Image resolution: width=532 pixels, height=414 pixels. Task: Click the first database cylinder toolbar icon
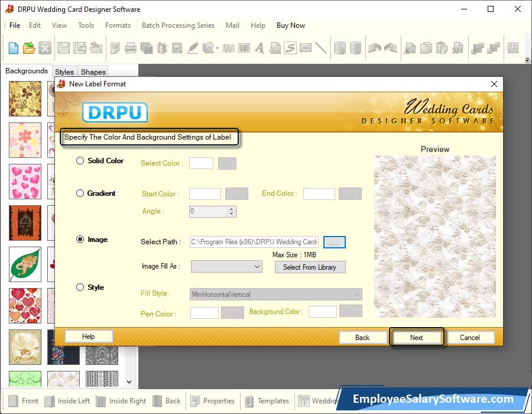(340, 48)
